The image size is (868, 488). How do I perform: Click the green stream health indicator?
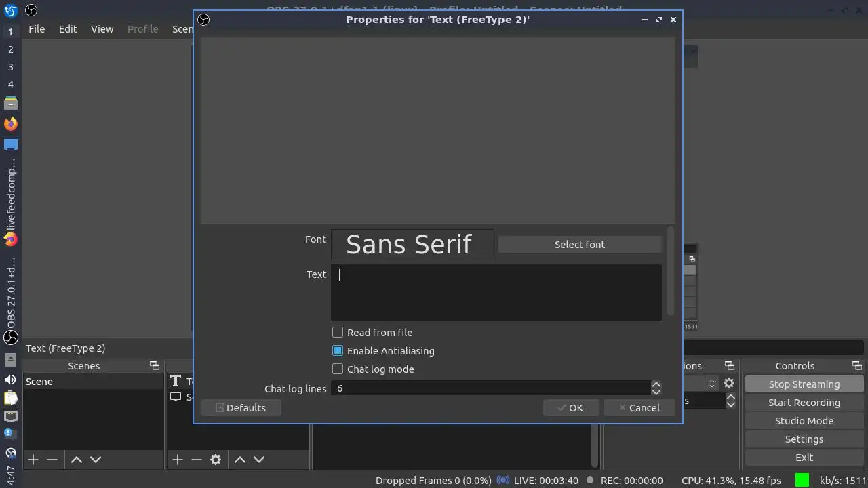click(802, 480)
